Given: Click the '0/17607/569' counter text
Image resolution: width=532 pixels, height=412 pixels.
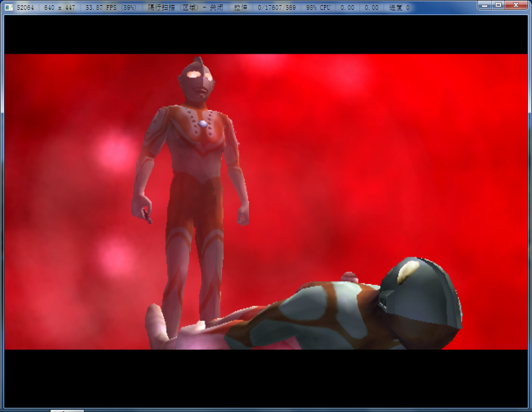Looking at the screenshot, I should 276,7.
